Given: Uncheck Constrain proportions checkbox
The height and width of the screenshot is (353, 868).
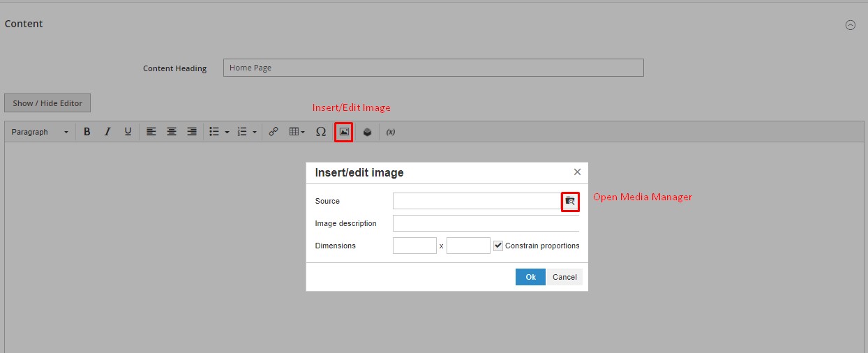Looking at the screenshot, I should [498, 246].
